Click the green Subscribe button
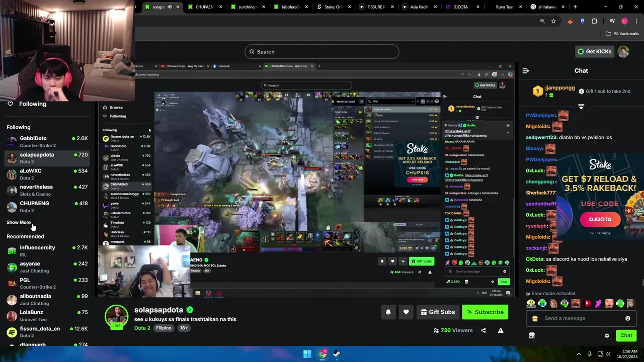Image resolution: width=644 pixels, height=362 pixels. coord(485,312)
